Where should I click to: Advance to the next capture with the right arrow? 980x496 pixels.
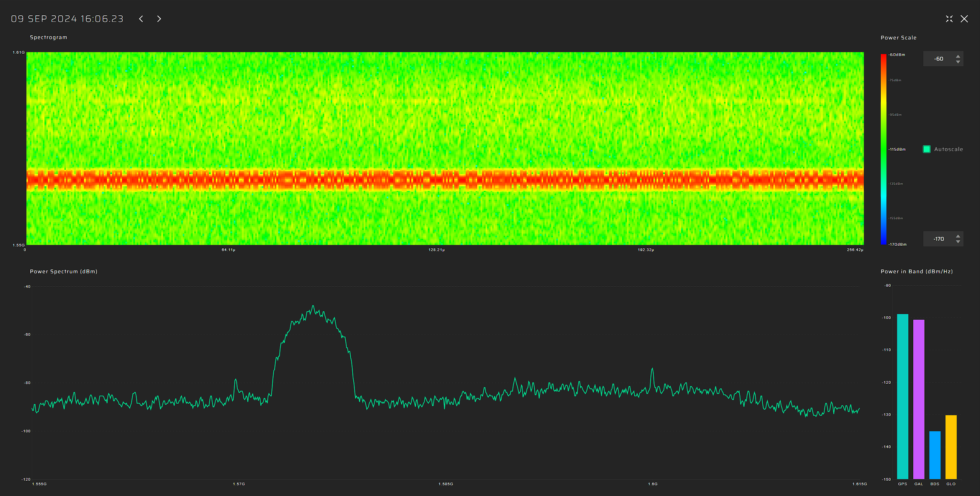tap(158, 18)
